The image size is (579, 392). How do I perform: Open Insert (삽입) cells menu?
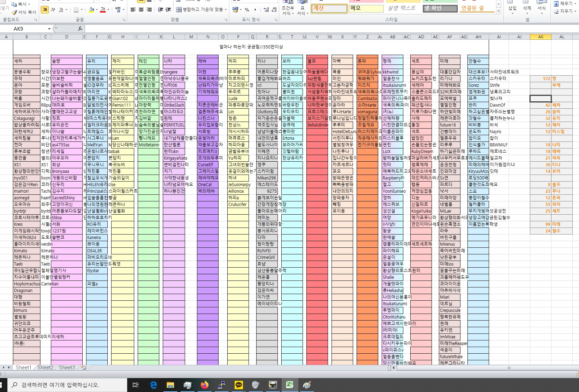(512, 6)
